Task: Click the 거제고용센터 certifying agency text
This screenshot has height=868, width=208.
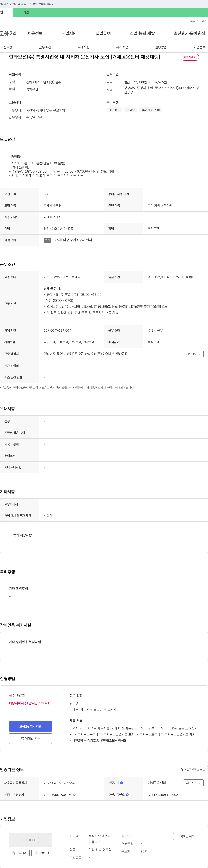Action: point(157,783)
